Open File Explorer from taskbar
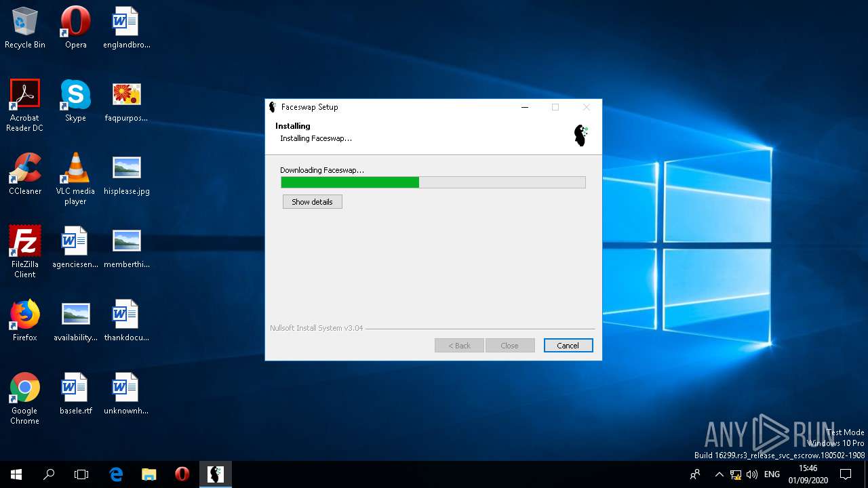Screen dimensions: 868x488 coord(149,474)
